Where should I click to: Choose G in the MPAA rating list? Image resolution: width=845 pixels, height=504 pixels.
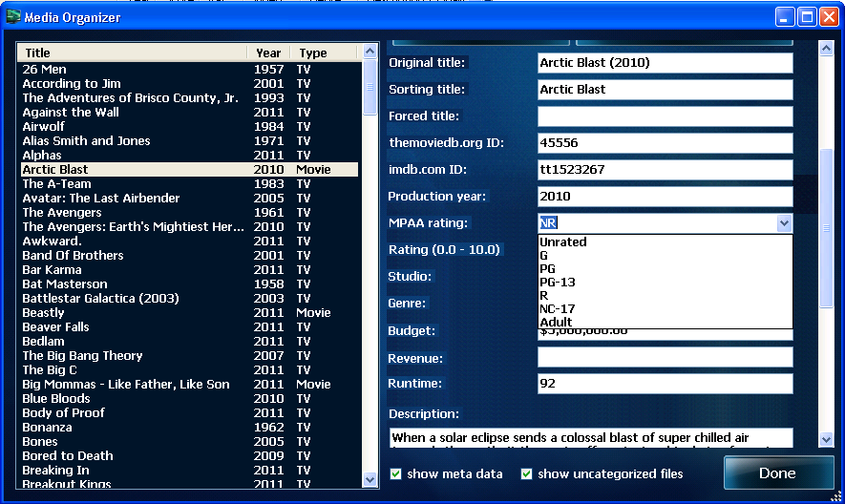(x=665, y=255)
